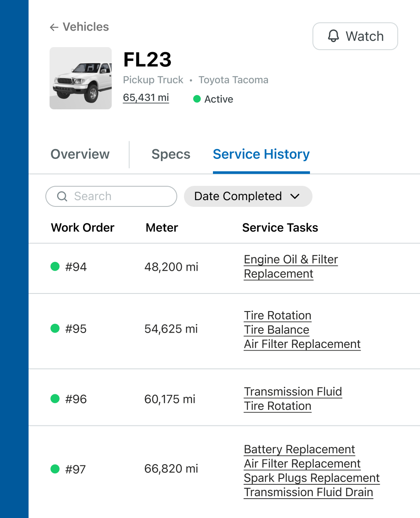Go back to Vehicles list

click(79, 27)
